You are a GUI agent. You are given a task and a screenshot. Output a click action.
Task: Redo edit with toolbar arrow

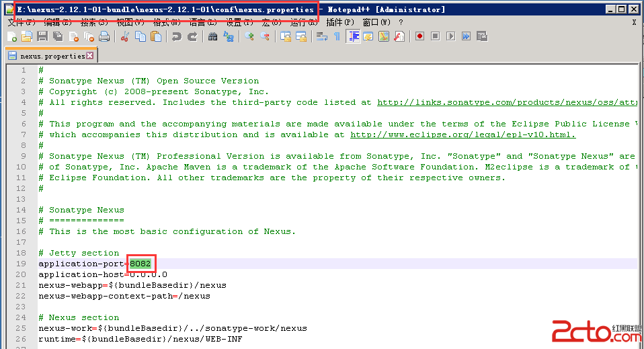click(192, 37)
